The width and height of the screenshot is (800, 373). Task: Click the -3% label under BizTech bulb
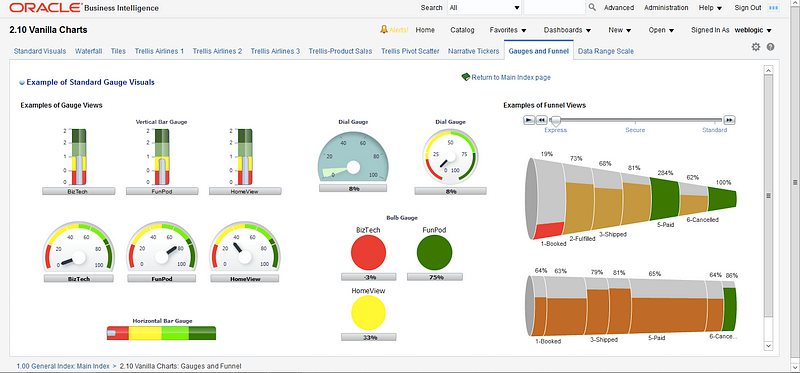tap(368, 277)
